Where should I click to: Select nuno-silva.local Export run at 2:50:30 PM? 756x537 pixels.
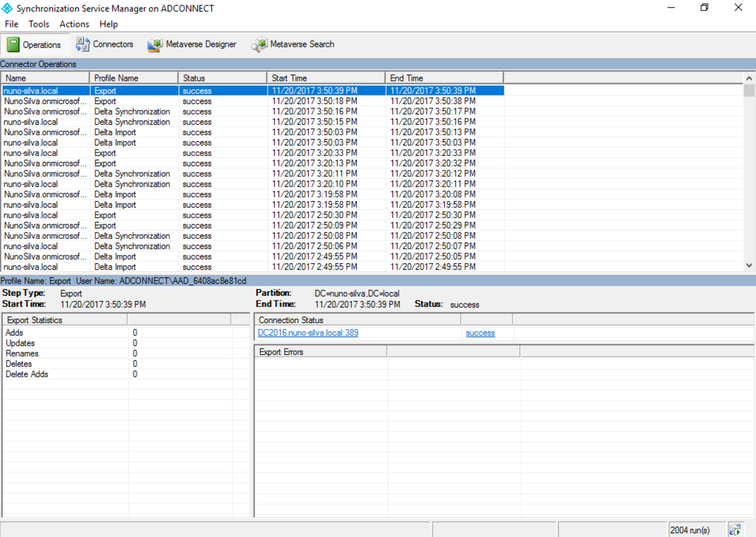click(x=253, y=215)
